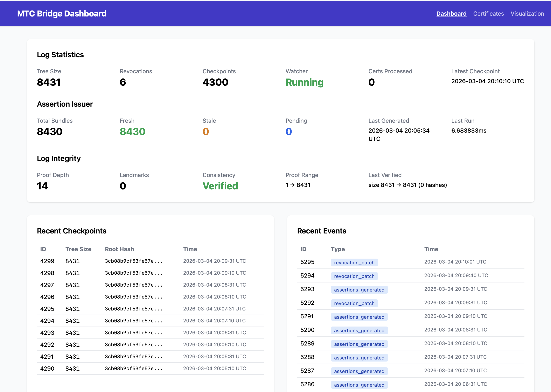Click the Dashboard nav link
The width and height of the screenshot is (551, 392).
click(451, 14)
